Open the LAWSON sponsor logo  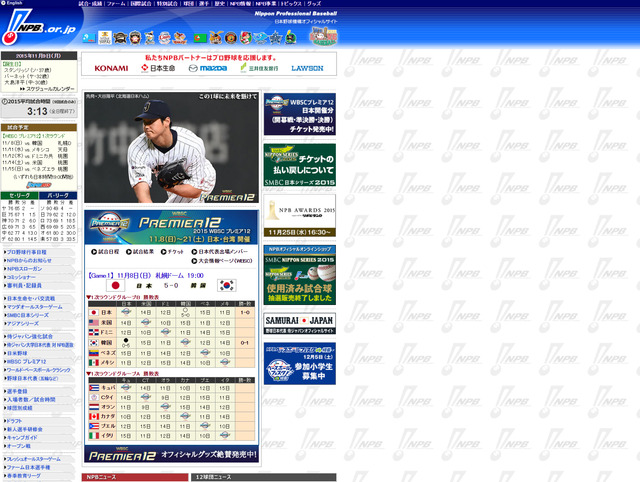[307, 68]
